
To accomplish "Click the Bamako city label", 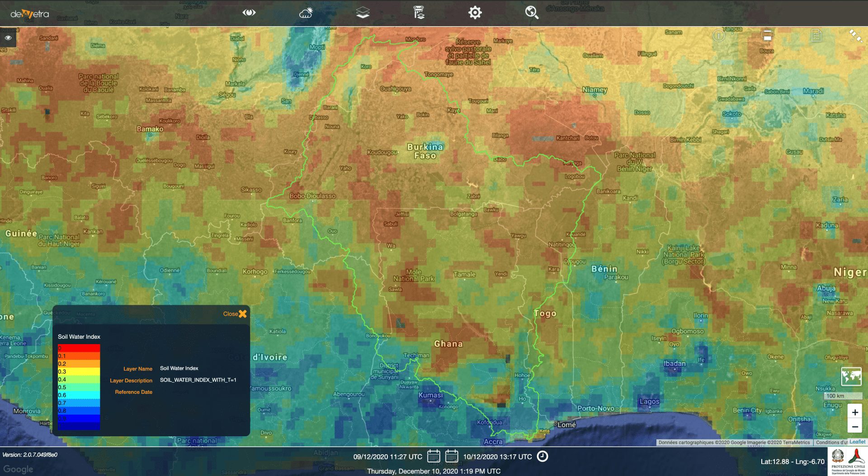I will tap(150, 129).
